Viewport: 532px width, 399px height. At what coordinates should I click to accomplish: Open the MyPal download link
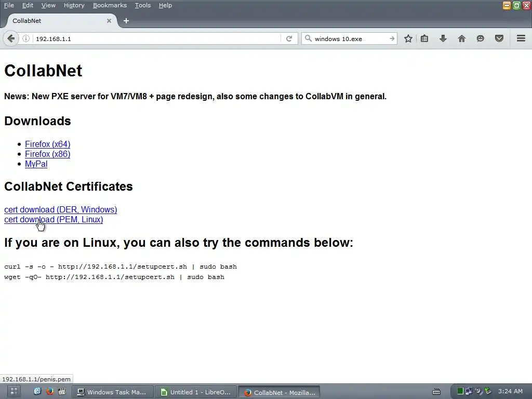coord(36,164)
